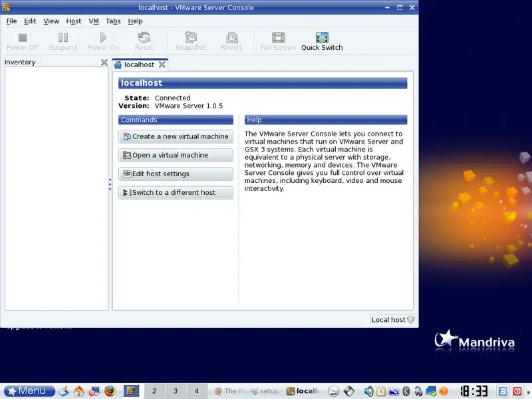
Task: Switch to virtual desktop 4
Action: click(196, 391)
